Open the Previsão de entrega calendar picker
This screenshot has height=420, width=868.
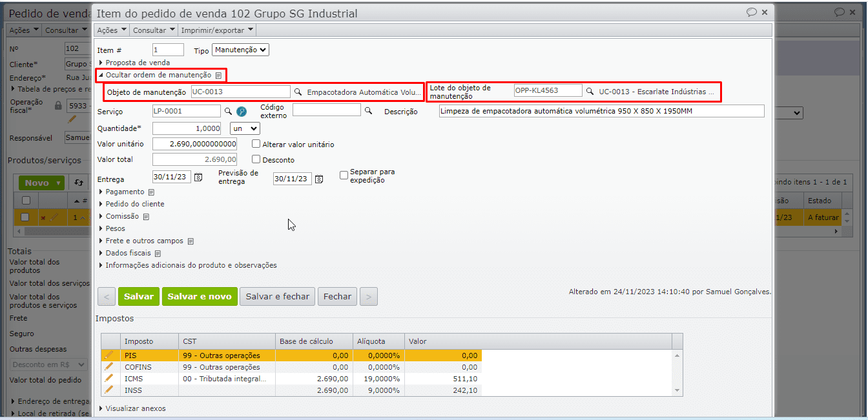click(x=319, y=179)
